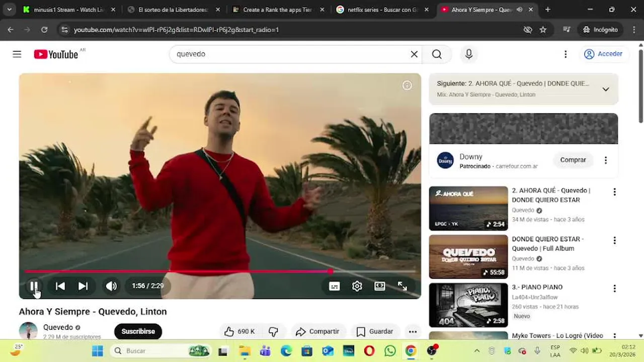Go back in browser history
Viewport: 644px width, 362px height.
[11, 30]
